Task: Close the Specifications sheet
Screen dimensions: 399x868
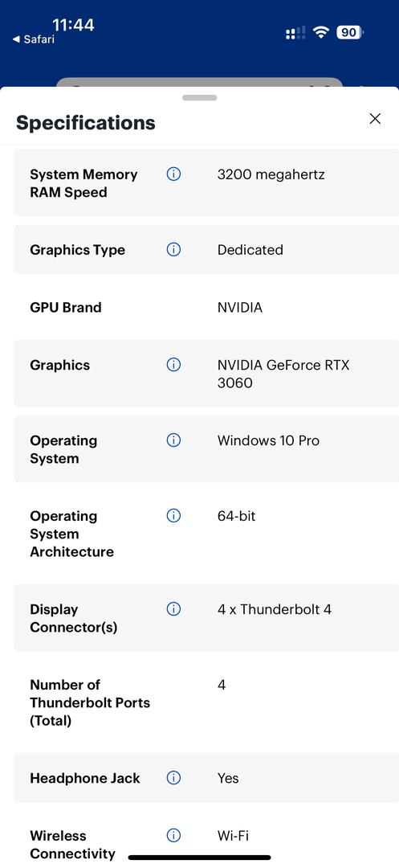Action: 375,118
